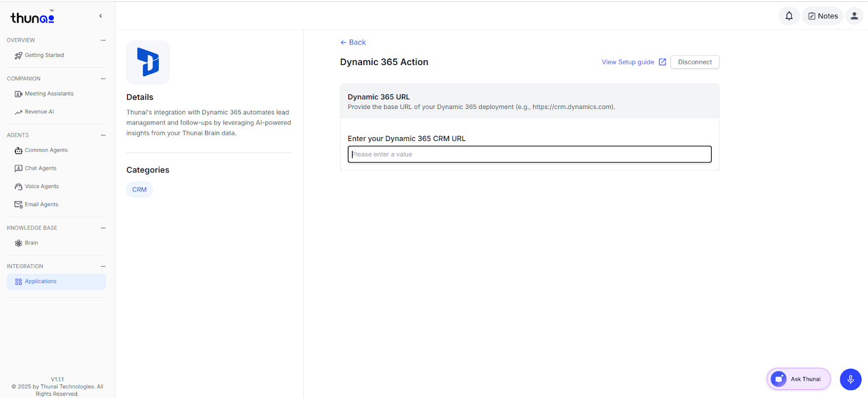Click the Chat Agents icon

point(18,169)
